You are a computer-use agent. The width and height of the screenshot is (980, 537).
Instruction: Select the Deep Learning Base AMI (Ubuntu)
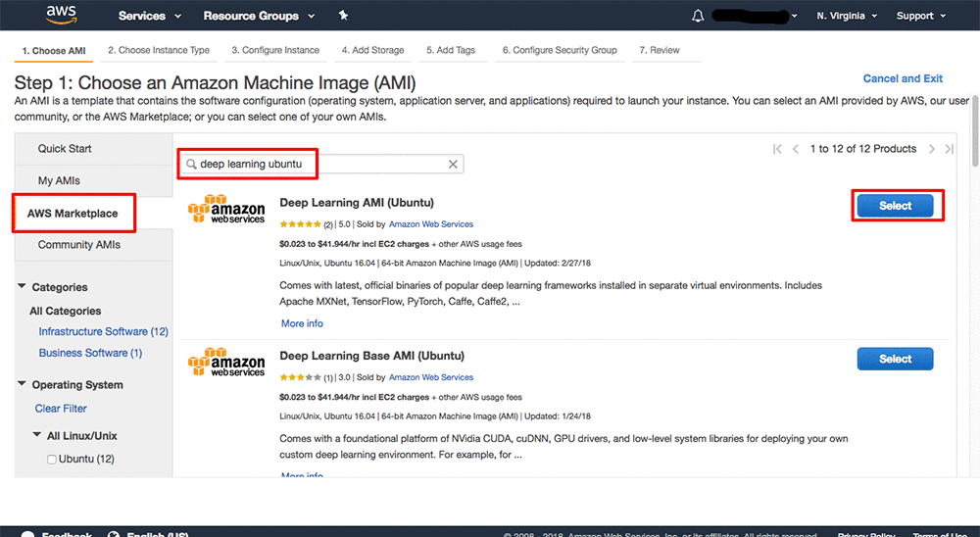pyautogui.click(x=895, y=359)
